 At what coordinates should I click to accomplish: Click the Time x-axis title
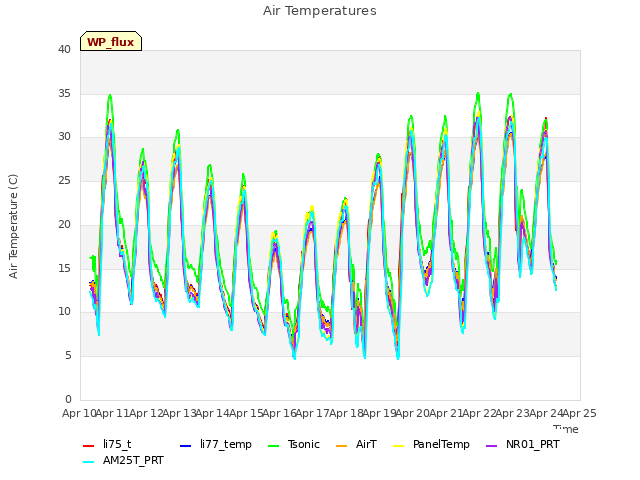(x=566, y=429)
